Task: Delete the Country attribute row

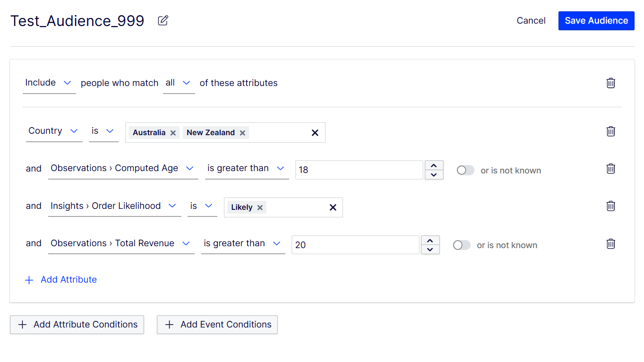Action: point(610,131)
